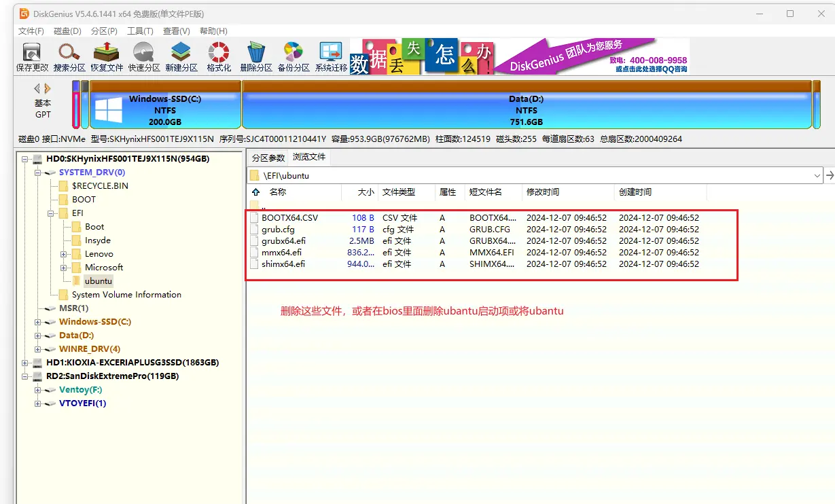Switch to the Partition Parameters (分区参数) tab
Viewport: 835px width, 504px height.
click(x=268, y=158)
